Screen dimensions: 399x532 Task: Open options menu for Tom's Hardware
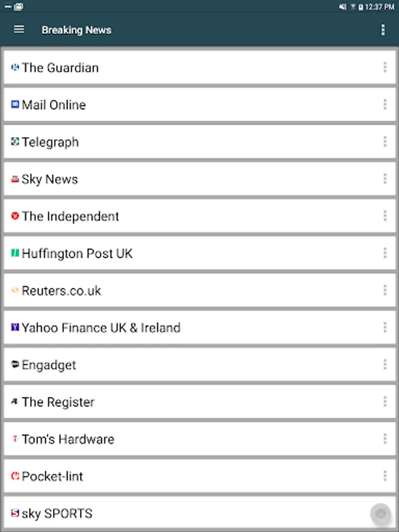point(385,439)
